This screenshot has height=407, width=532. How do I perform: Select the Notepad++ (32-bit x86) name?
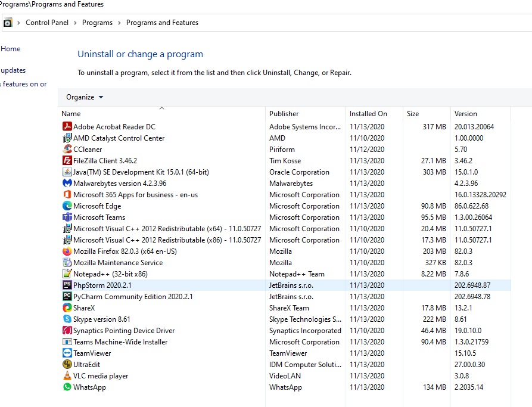[x=110, y=274]
